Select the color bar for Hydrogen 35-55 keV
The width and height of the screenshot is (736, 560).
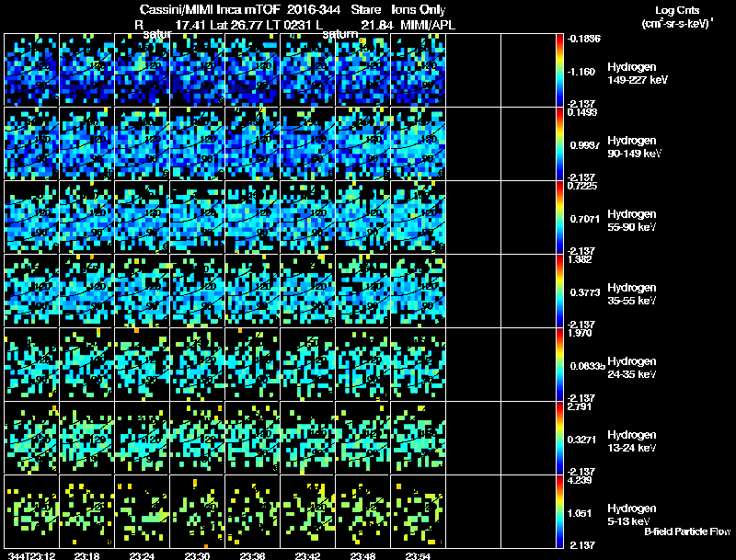pyautogui.click(x=559, y=291)
